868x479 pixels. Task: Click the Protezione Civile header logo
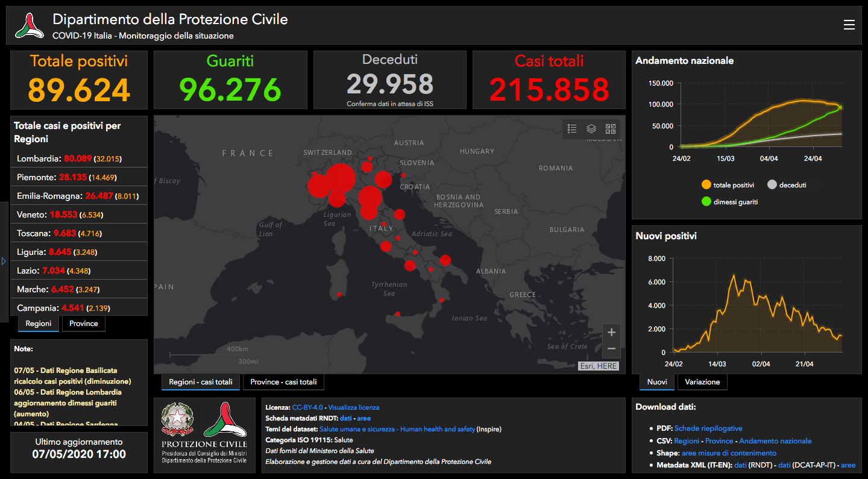click(x=30, y=25)
